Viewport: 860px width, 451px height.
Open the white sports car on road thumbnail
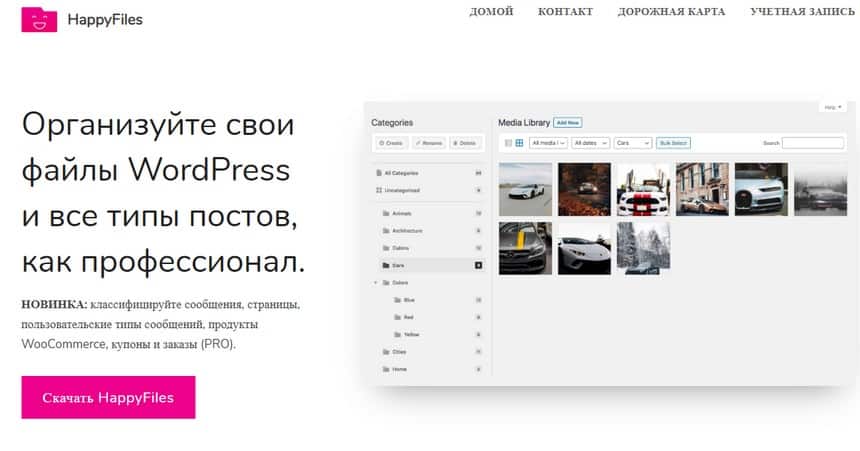525,189
